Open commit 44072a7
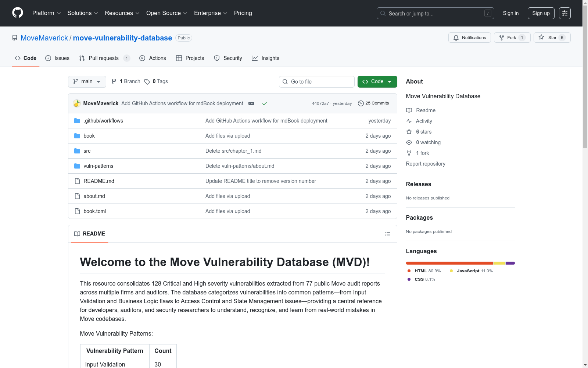 click(x=320, y=103)
